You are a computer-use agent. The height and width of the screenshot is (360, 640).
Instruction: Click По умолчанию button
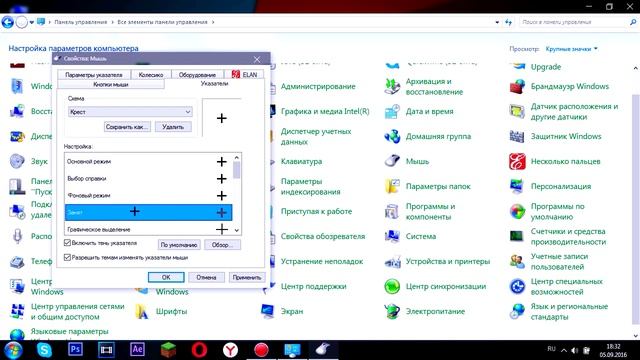pyautogui.click(x=179, y=245)
